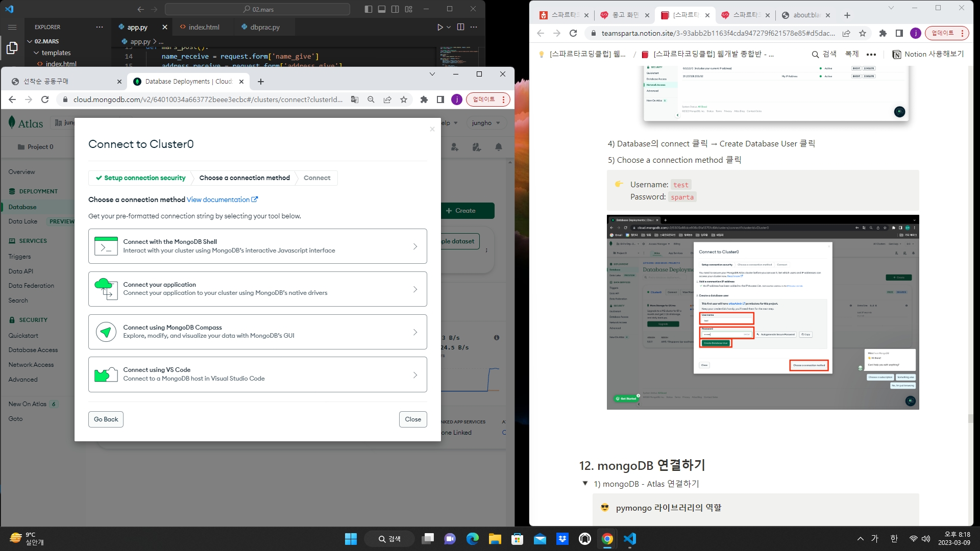Click Atlas browser address bar
980x551 pixels.
pyautogui.click(x=208, y=99)
